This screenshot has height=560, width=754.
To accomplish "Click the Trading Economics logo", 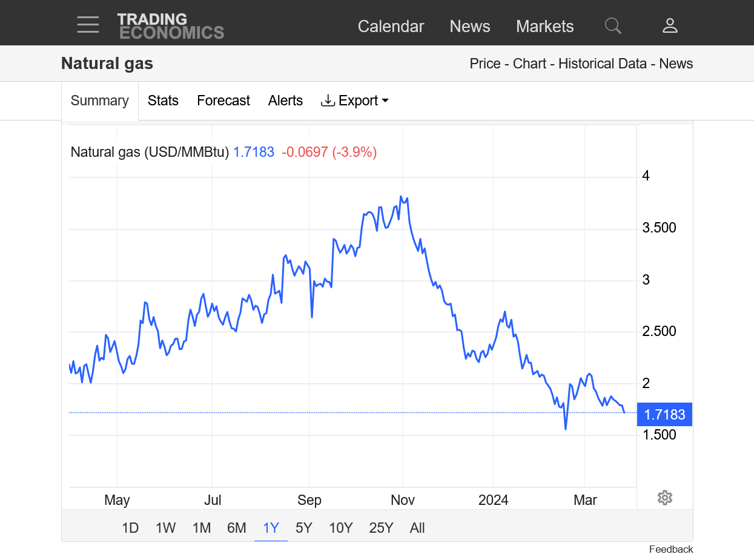I will tap(171, 26).
